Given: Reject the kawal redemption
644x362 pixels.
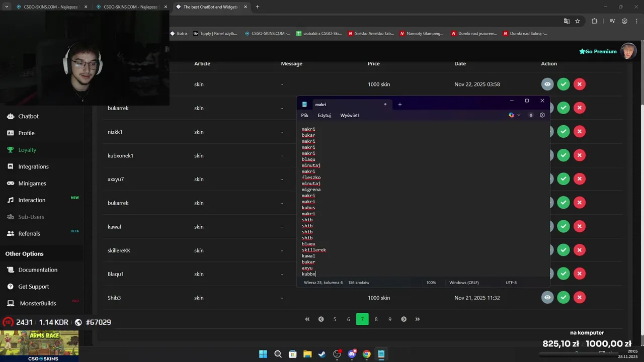Looking at the screenshot, I should [x=580, y=227].
